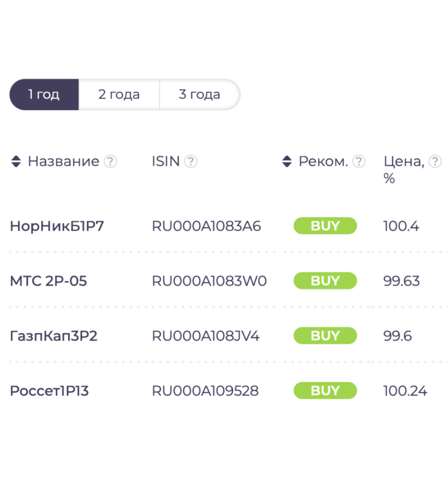
Task: Click the Название column header text
Action: [x=63, y=161]
